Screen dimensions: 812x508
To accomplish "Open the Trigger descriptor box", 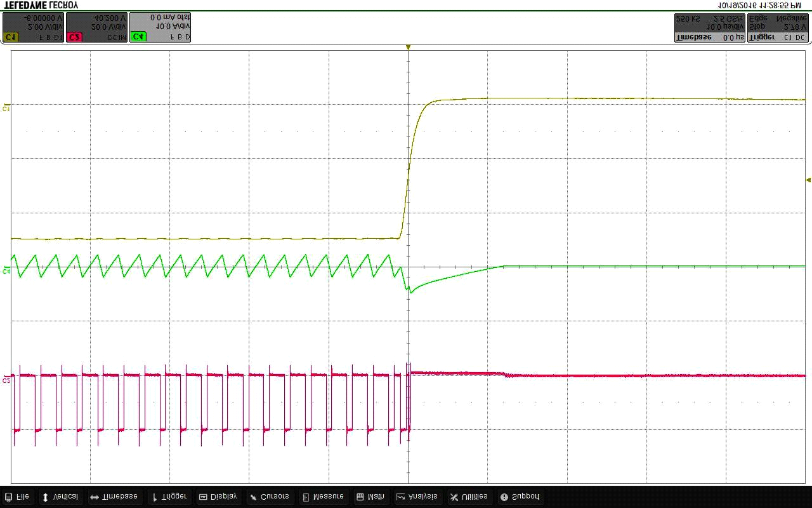I will tap(778, 27).
